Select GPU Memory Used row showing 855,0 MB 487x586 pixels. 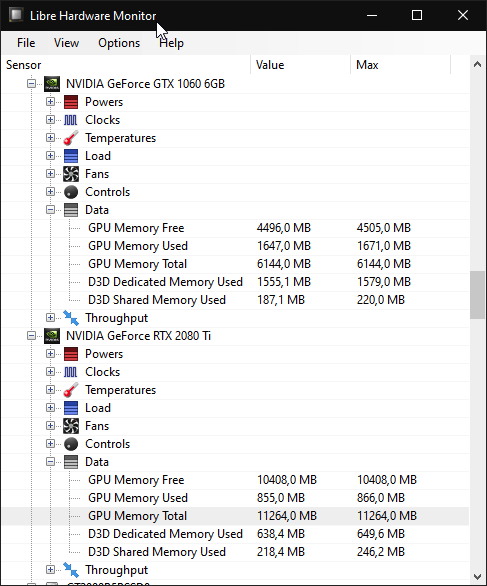235,498
